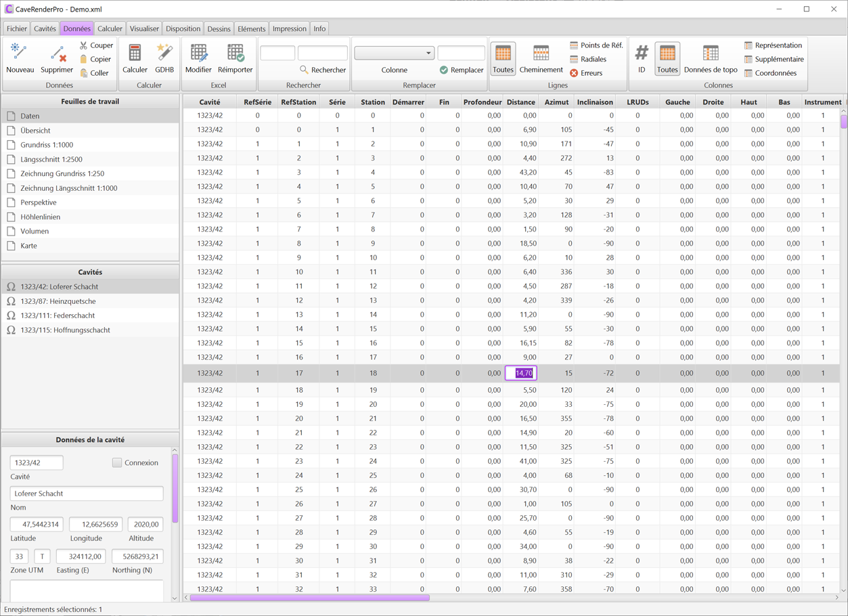
Task: Toggle the Erreurs lines filter
Action: pos(586,73)
